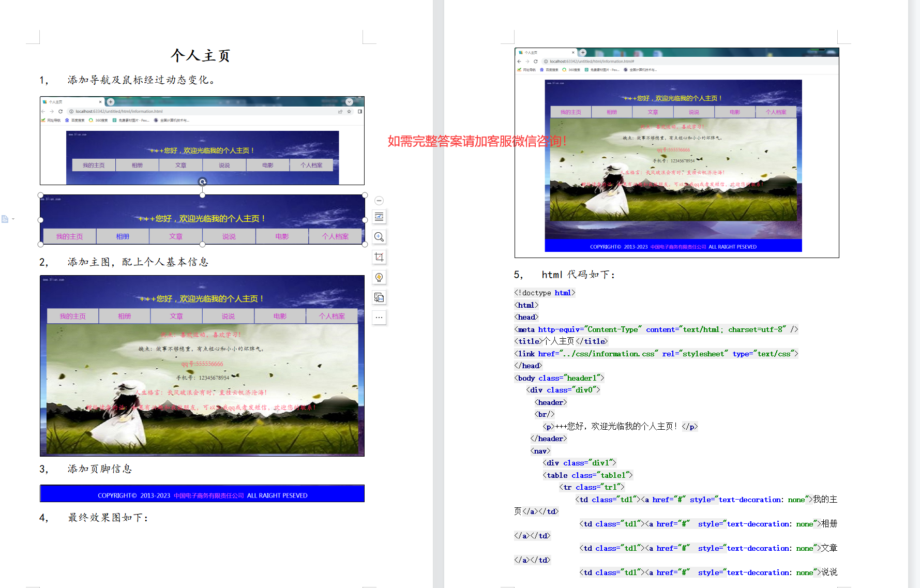
Task: Click the line '添加导航及鼠标经过动态变化。'
Action: coord(142,80)
